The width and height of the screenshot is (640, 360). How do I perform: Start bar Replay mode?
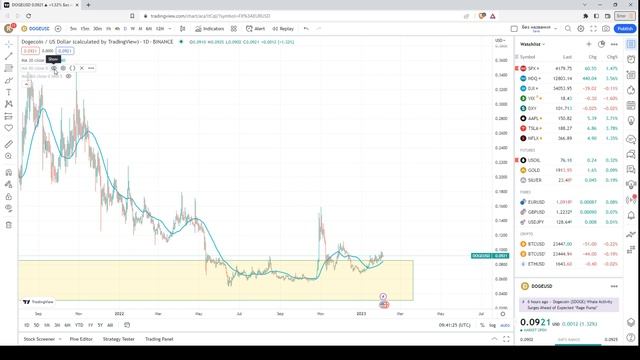(x=283, y=29)
